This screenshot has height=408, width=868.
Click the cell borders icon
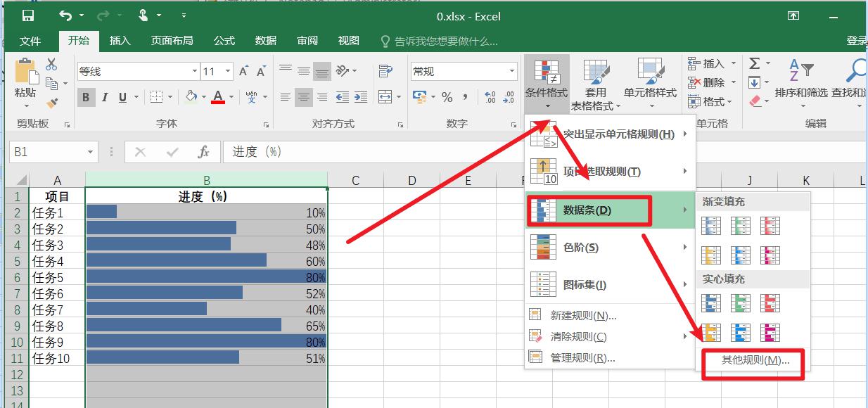(156, 97)
